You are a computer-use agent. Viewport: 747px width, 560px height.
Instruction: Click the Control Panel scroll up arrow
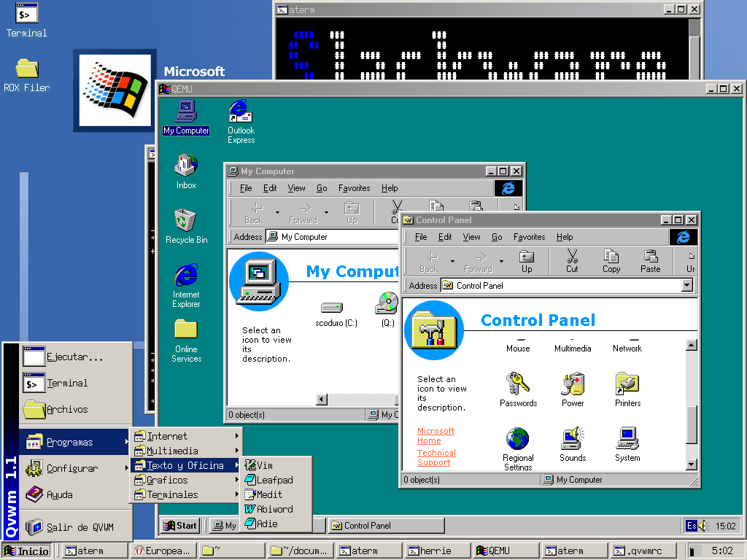pos(692,345)
